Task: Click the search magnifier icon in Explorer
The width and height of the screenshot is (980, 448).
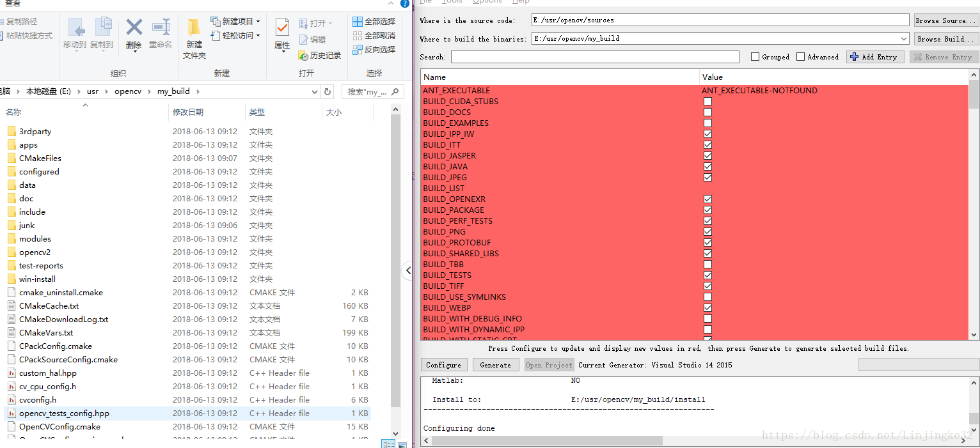Action: click(395, 91)
